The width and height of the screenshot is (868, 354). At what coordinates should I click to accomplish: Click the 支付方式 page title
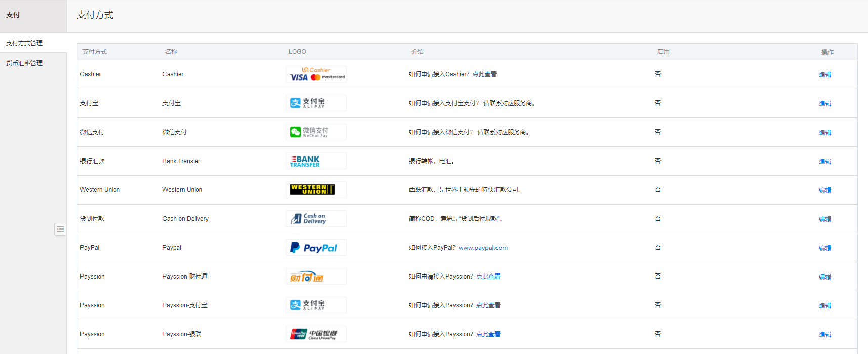(x=95, y=15)
